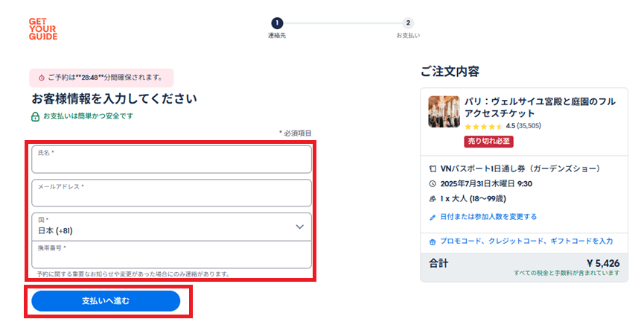Click the ticket icon next to VNパスポート
Image resolution: width=644 pixels, height=322 pixels.
point(432,169)
